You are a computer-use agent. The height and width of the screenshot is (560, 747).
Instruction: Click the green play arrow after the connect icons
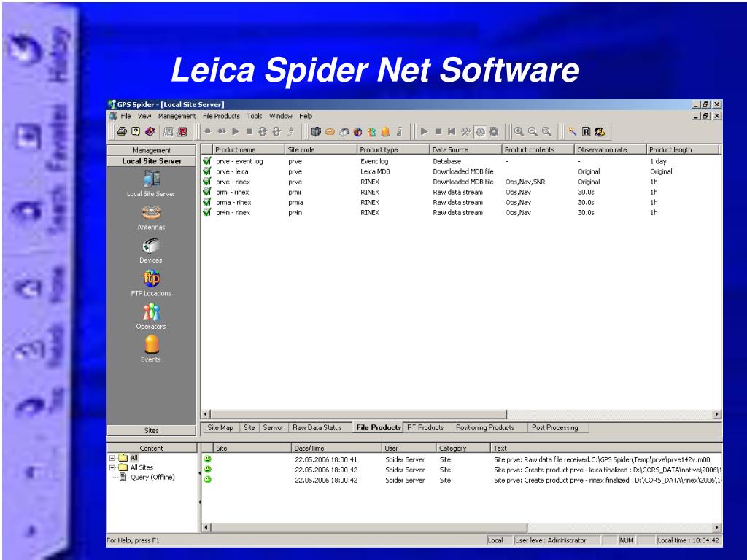tap(236, 131)
